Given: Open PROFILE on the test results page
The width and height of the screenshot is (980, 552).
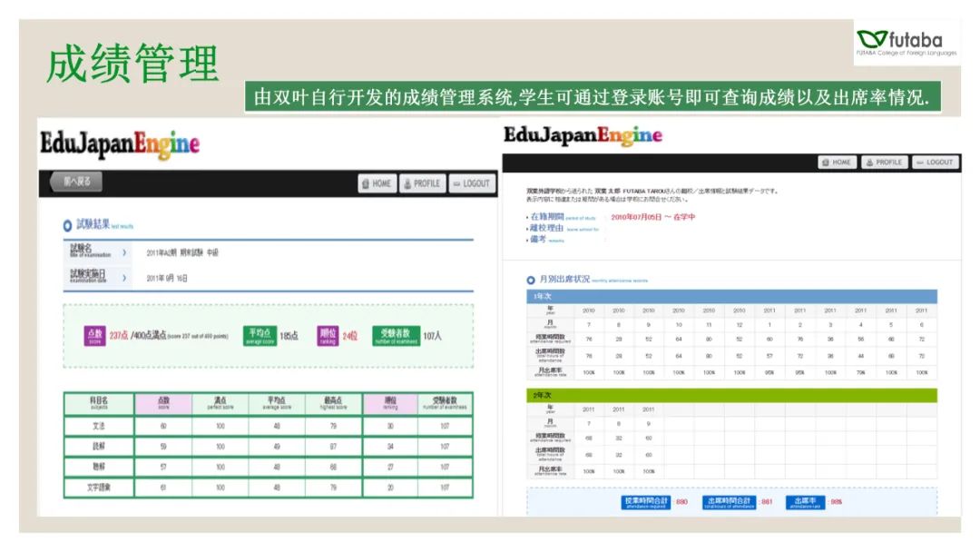Looking at the screenshot, I should click(421, 183).
